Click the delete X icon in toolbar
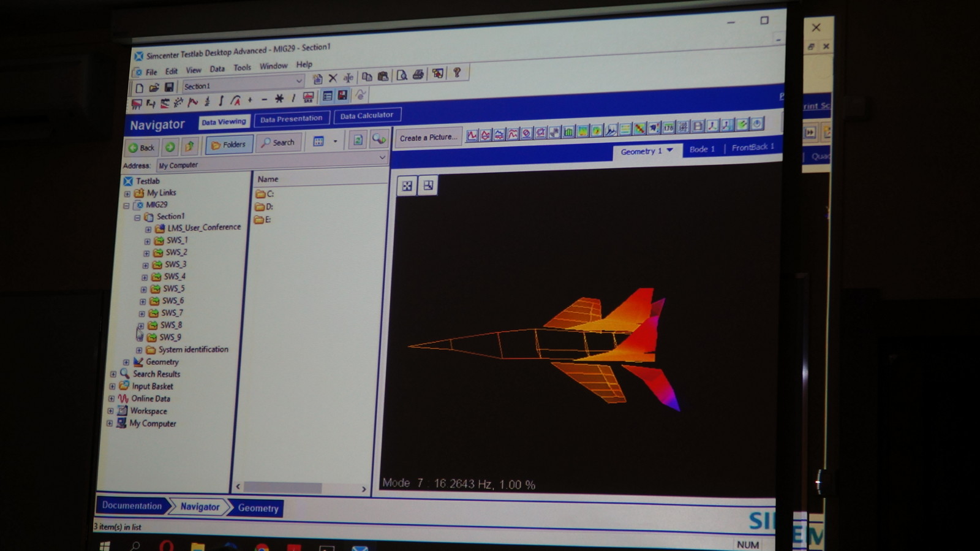 click(x=333, y=78)
